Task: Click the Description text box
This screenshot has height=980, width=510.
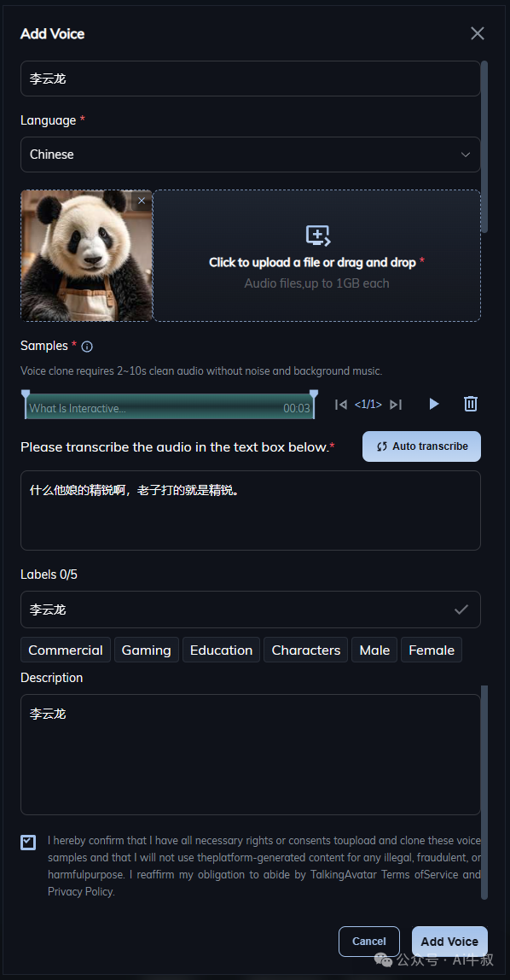Action: click(x=251, y=755)
